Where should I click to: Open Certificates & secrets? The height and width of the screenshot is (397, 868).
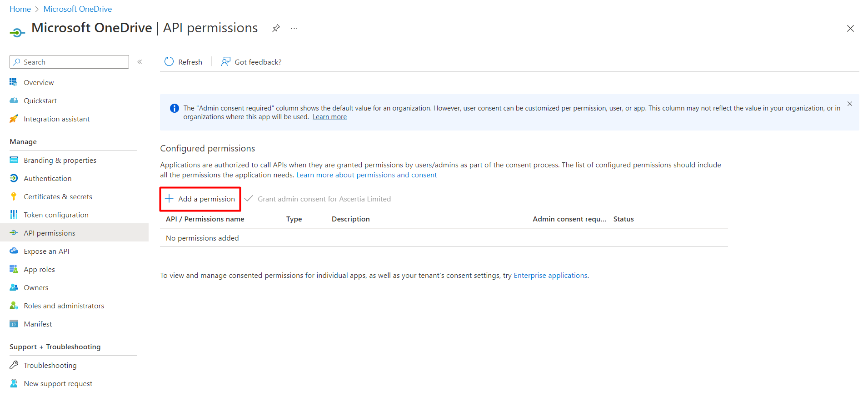58,196
